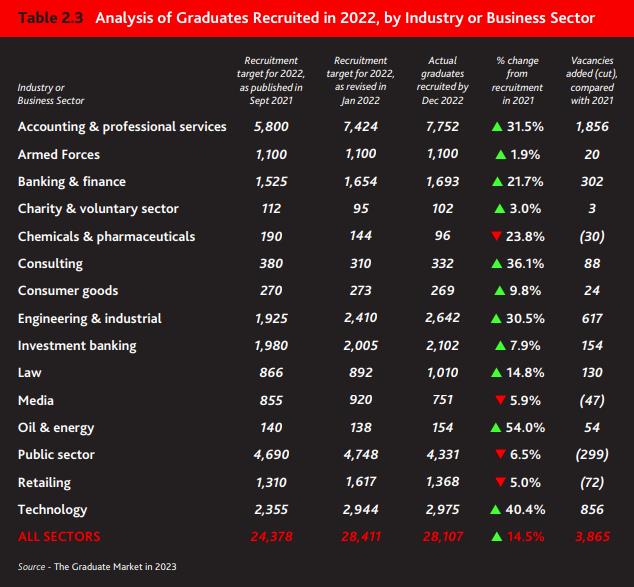634x587 pixels.
Task: Click the Vacancies added (cut) column header
Action: (x=592, y=80)
